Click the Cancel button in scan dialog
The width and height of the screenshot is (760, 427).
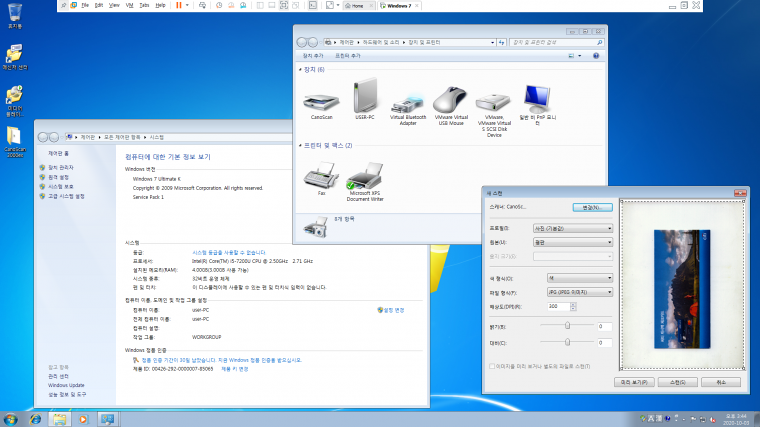[721, 382]
